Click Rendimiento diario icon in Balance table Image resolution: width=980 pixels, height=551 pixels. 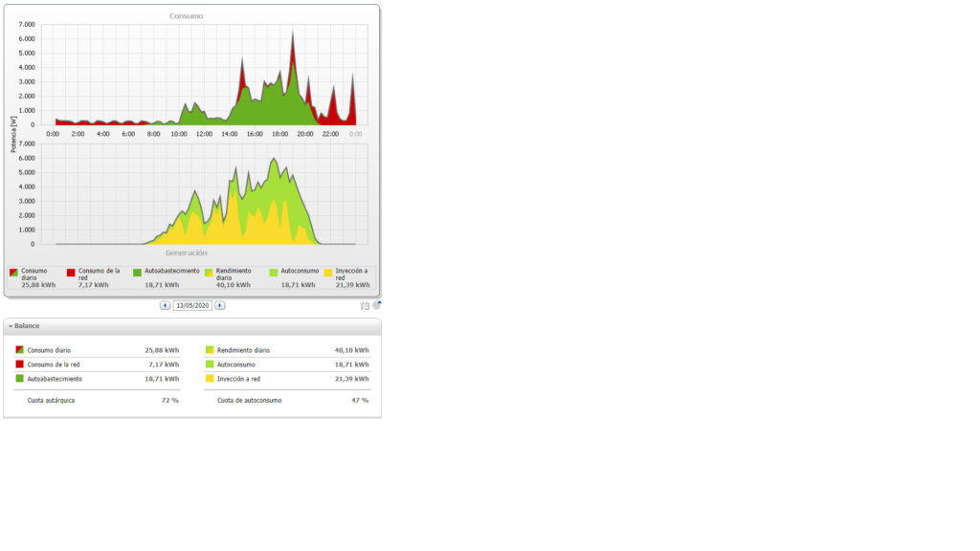[210, 350]
